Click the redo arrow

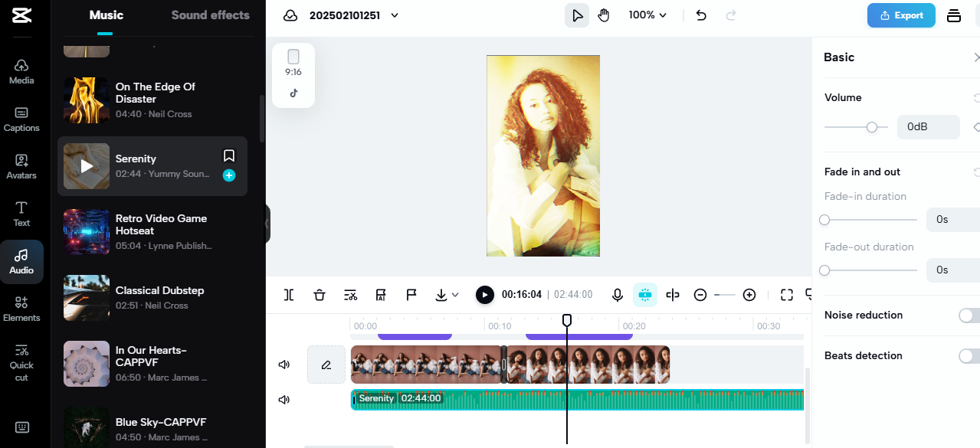(731, 15)
